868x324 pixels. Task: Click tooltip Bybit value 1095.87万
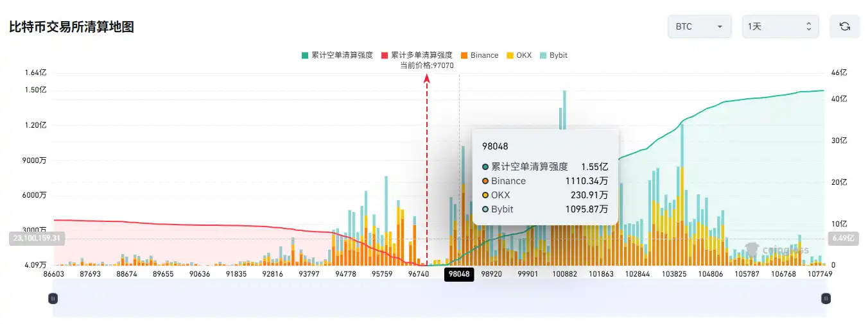coord(587,209)
